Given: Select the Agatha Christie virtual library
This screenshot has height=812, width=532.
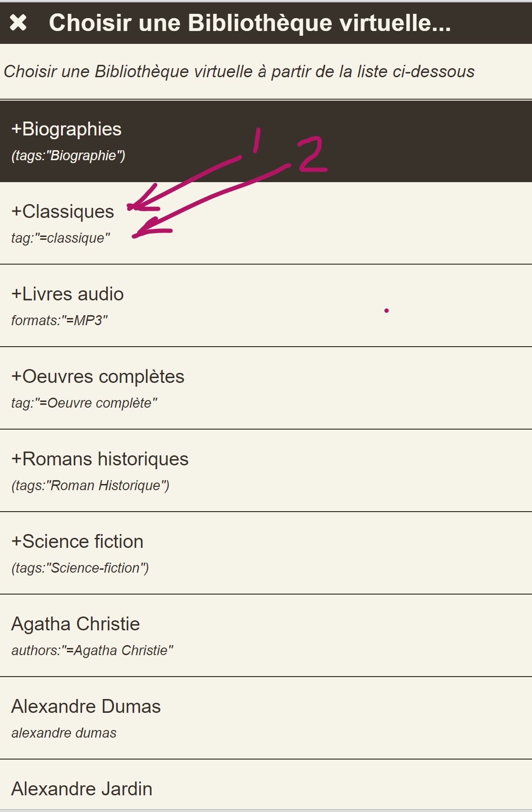Looking at the screenshot, I should pos(75,624).
